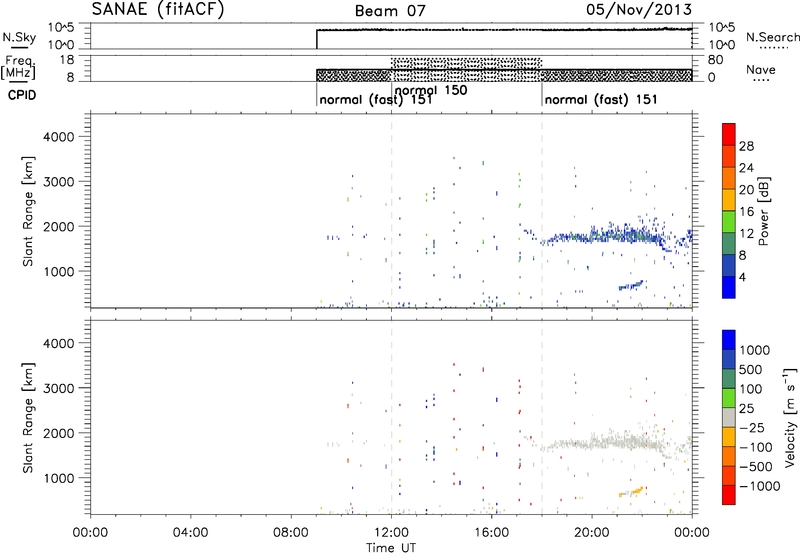Click the 2000 tick in the velocity panel
800x554 pixels.
click(x=58, y=433)
